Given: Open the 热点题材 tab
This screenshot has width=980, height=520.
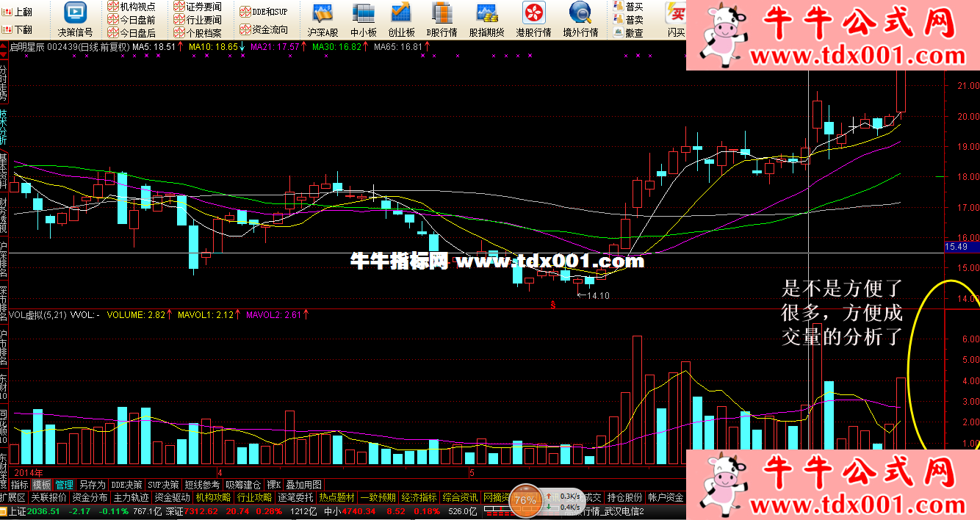Looking at the screenshot, I should point(337,497).
